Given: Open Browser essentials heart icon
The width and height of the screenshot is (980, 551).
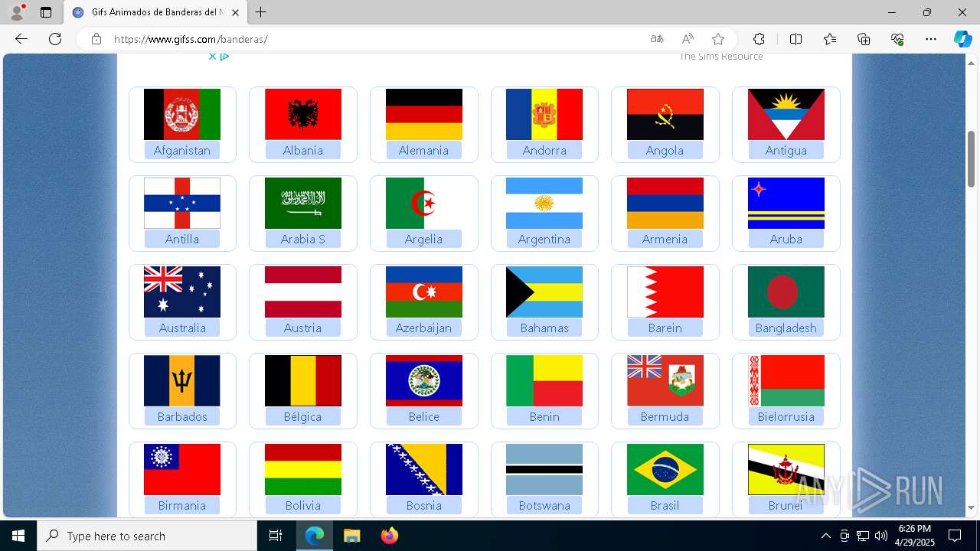Looking at the screenshot, I should click(x=897, y=39).
